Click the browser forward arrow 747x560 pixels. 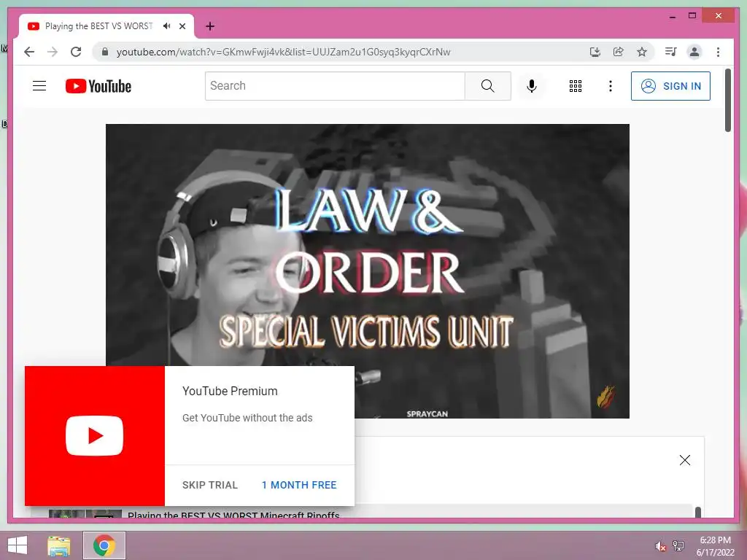coord(53,52)
